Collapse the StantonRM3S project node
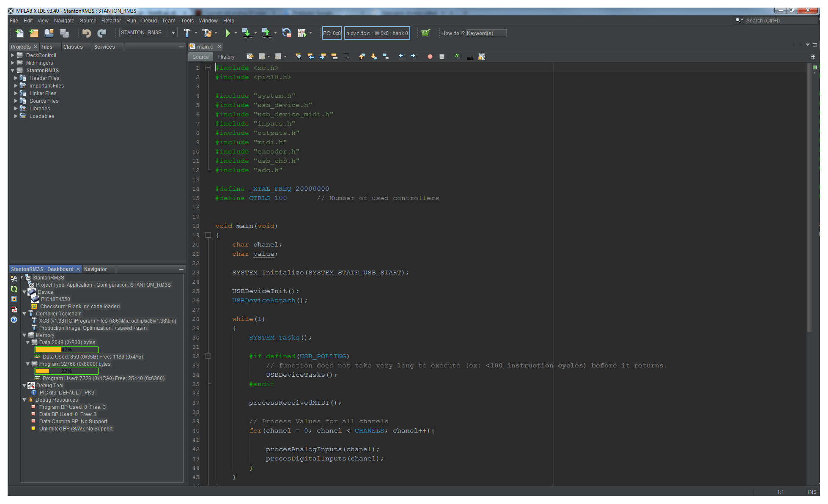The width and height of the screenshot is (828, 504). pyautogui.click(x=13, y=71)
